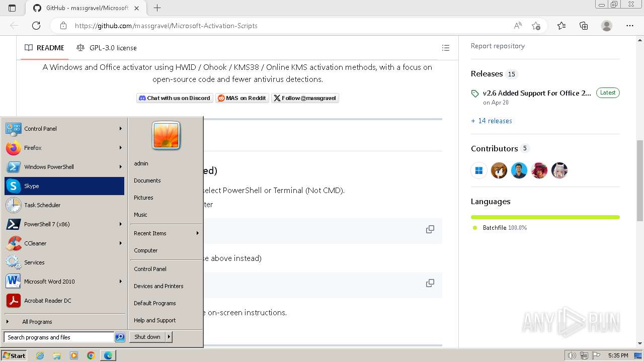The height and width of the screenshot is (362, 644).
Task: Click Report repository link
Action: (x=498, y=46)
